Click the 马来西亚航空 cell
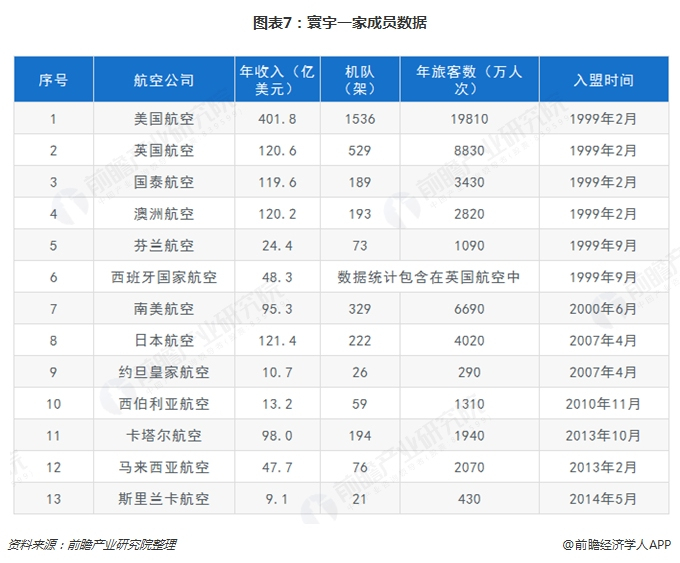 click(x=164, y=467)
